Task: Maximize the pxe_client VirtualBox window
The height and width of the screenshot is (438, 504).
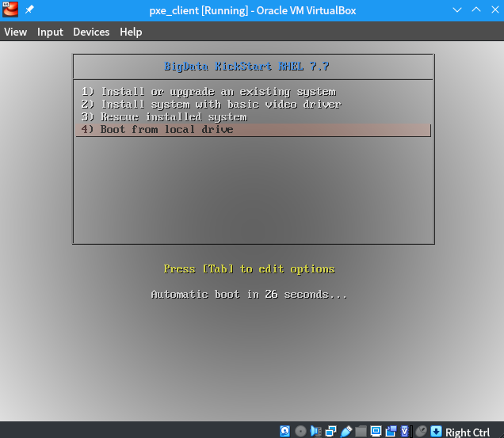Action: point(476,10)
